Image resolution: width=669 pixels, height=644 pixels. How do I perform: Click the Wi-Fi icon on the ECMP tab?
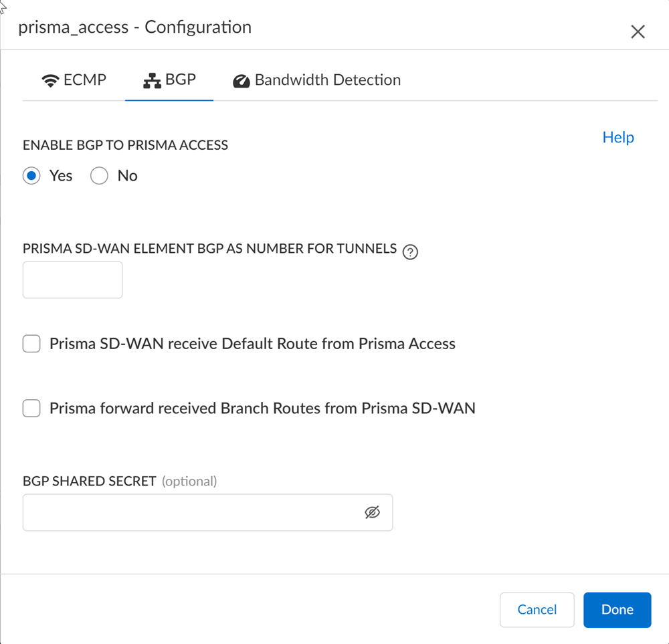pos(50,81)
